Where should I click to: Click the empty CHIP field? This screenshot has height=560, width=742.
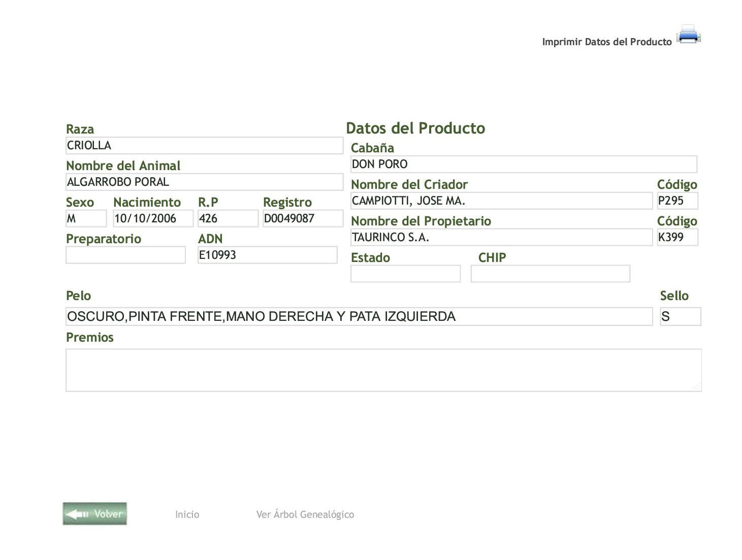pos(550,274)
